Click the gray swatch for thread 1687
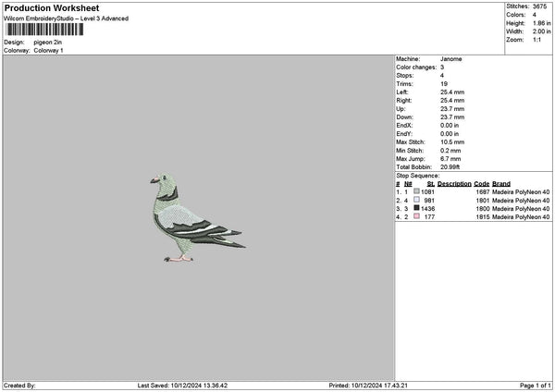Screen dimensions: 555x392 click(x=416, y=191)
